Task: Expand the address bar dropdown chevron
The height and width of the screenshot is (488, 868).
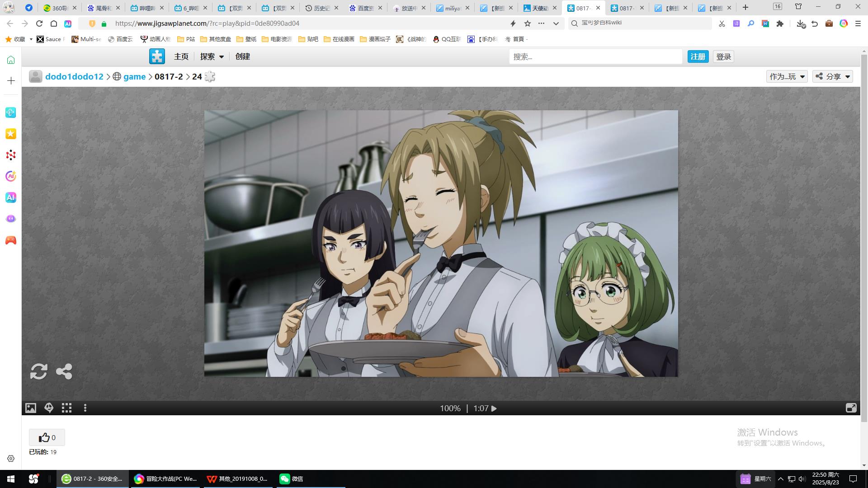Action: point(556,23)
